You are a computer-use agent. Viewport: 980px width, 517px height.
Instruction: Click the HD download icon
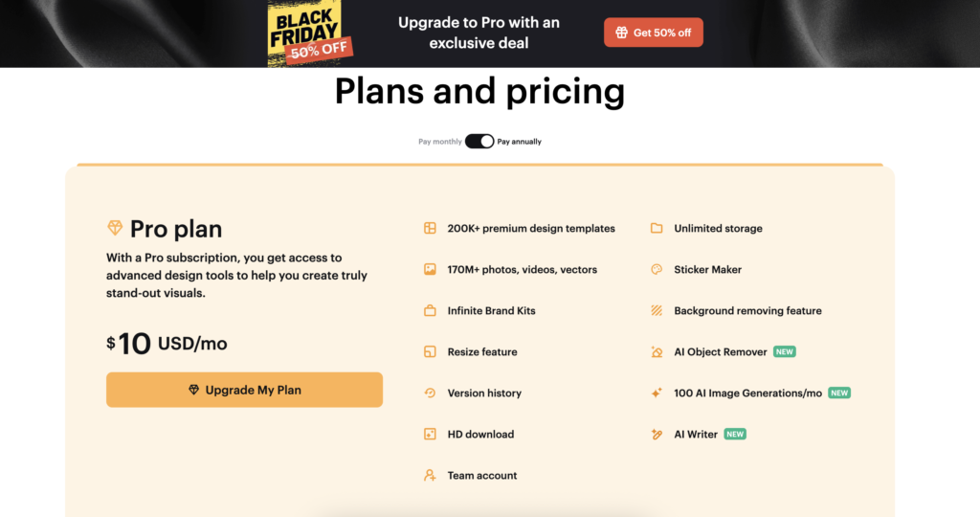coord(430,435)
